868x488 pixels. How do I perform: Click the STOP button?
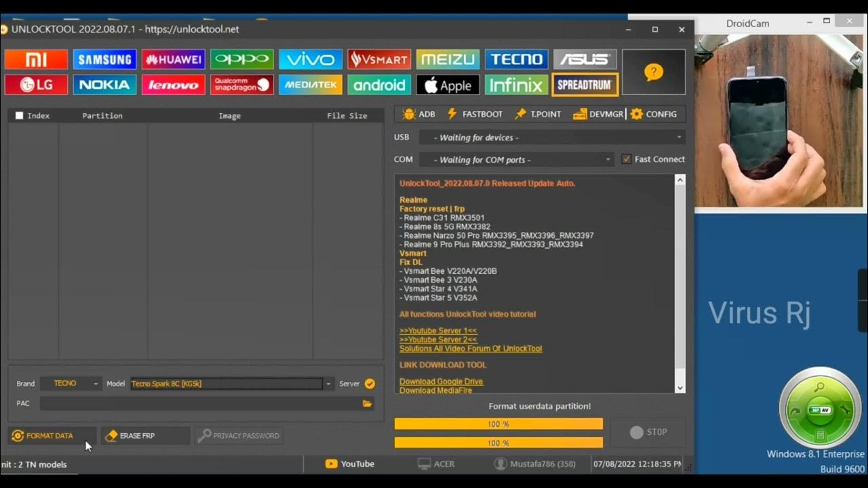pos(648,432)
